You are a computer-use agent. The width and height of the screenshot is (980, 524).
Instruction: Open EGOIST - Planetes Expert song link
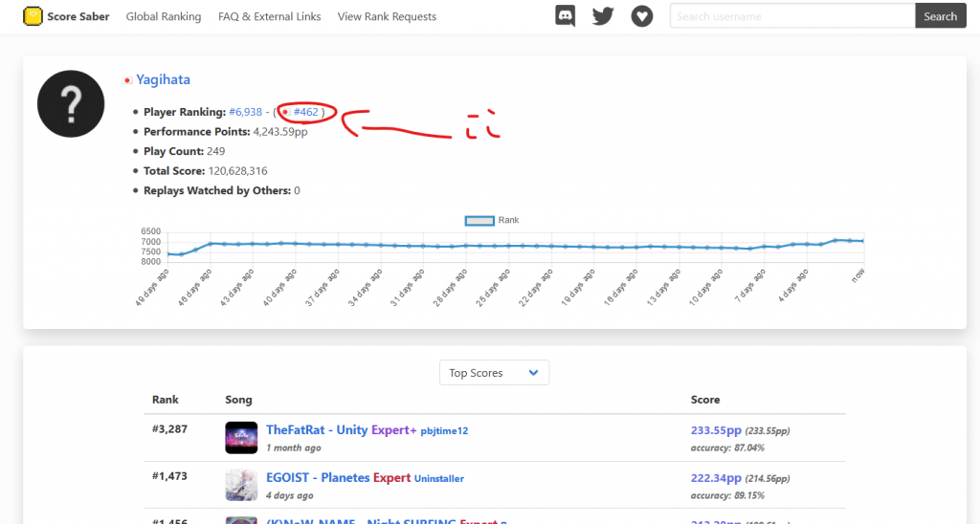point(338,478)
